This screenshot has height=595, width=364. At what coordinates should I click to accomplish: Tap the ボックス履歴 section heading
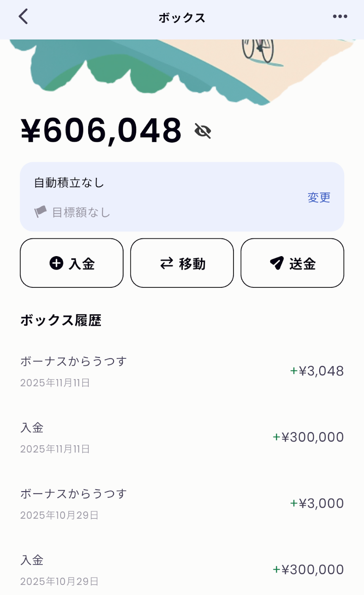click(x=61, y=320)
